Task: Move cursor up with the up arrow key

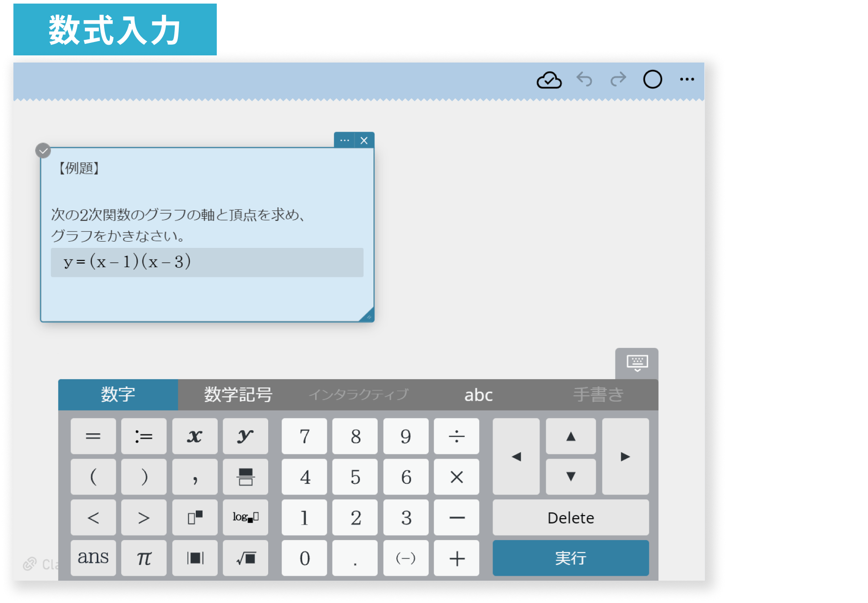Action: pos(571,436)
